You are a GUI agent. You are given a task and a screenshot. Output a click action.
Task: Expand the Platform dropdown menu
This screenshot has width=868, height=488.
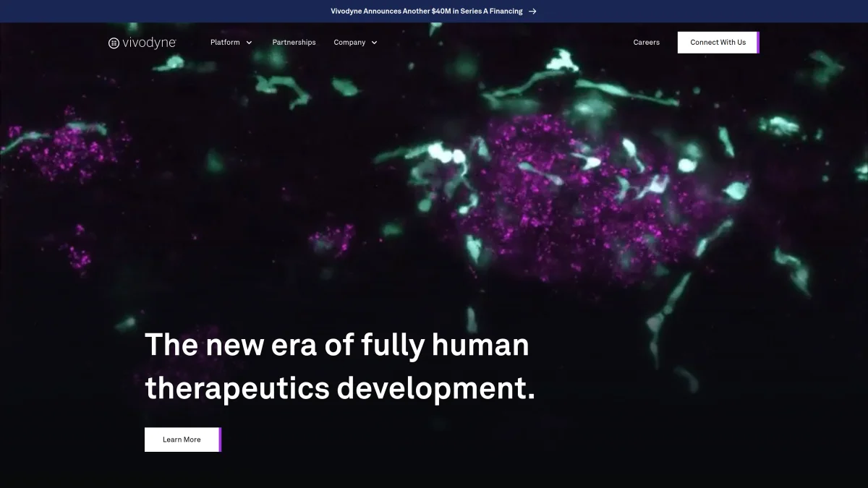click(226, 43)
